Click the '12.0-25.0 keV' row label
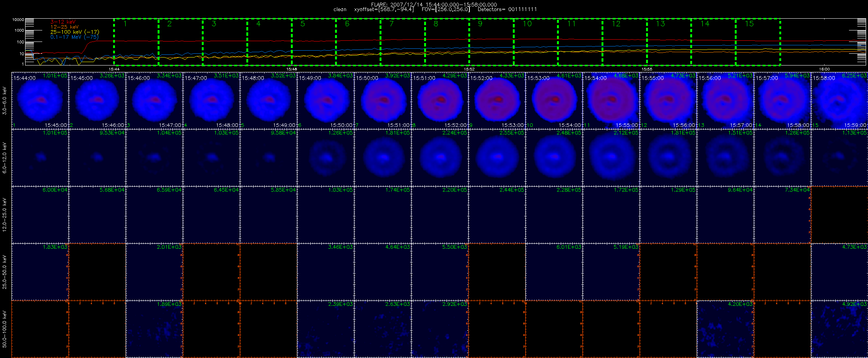 5,215
